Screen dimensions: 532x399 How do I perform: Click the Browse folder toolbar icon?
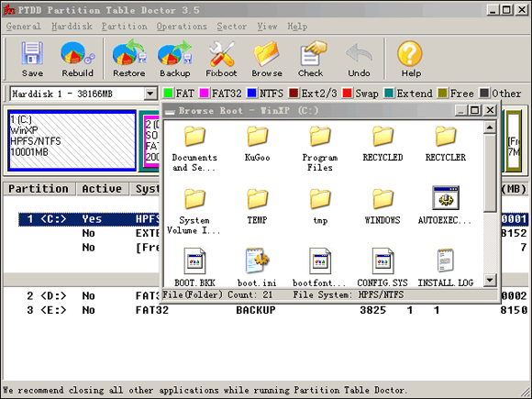[x=267, y=53]
